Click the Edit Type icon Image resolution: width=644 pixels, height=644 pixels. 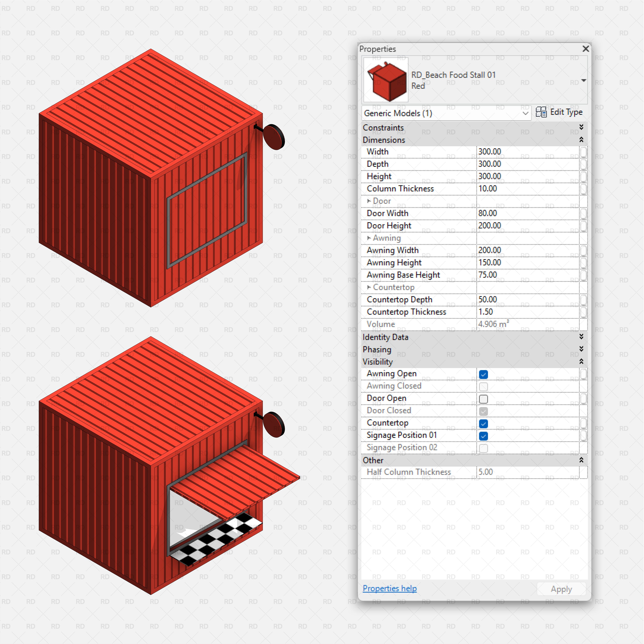click(x=541, y=112)
